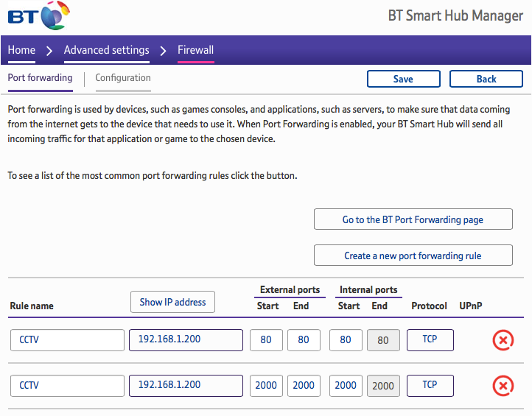Click the Rule name column header
The image size is (532, 416).
coord(32,306)
